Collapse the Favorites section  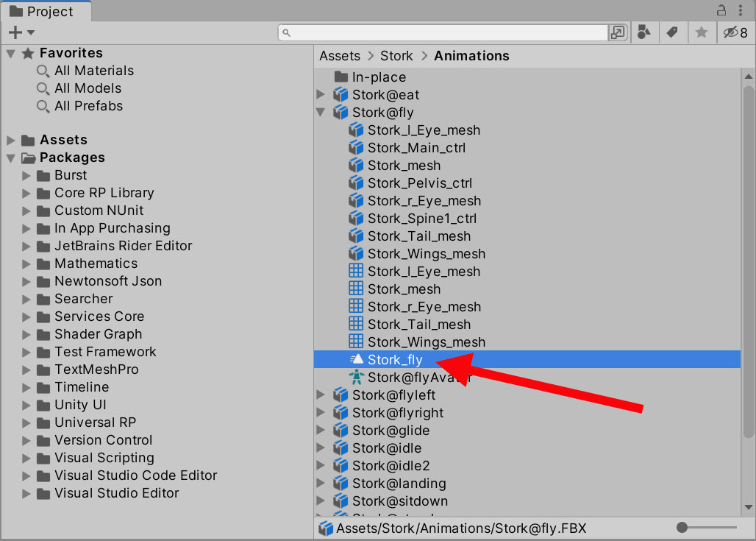[10, 53]
